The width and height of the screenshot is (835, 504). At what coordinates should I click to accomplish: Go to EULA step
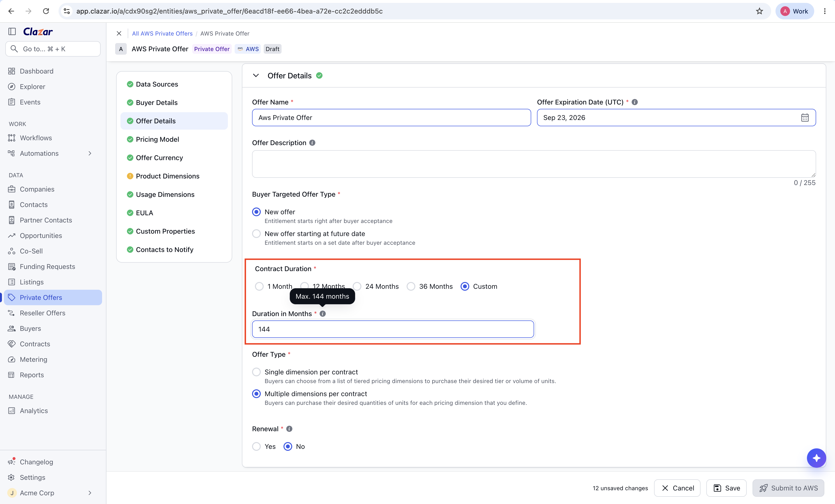point(174,213)
